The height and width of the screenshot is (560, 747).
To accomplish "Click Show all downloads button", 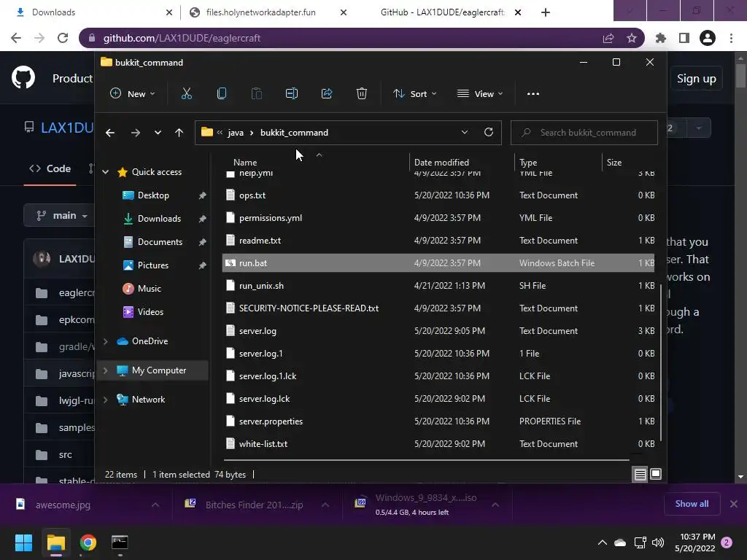I will tap(692, 504).
